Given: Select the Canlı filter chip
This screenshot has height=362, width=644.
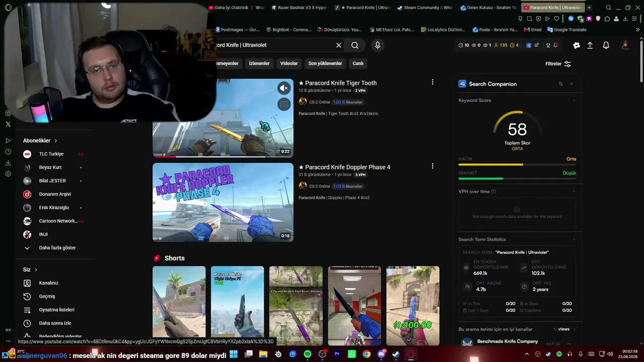Looking at the screenshot, I should [x=358, y=63].
